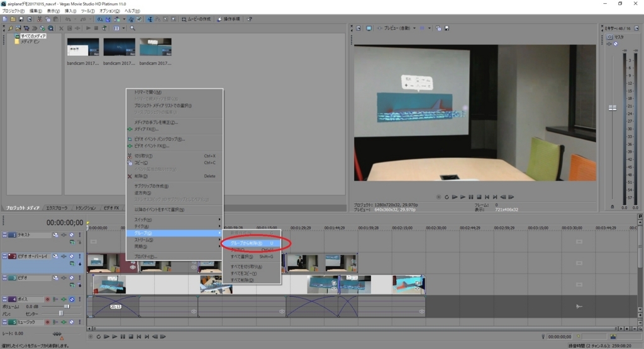The height and width of the screenshot is (349, 644).
Task: Click Save Snapshot icon in preview toolbar
Action: coord(447,28)
